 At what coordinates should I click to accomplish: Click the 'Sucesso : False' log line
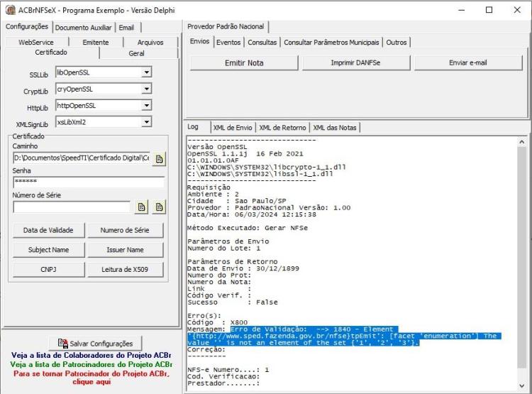[x=233, y=302]
